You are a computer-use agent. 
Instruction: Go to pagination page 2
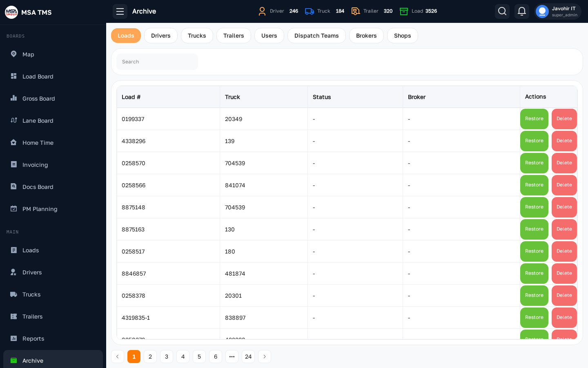click(150, 357)
